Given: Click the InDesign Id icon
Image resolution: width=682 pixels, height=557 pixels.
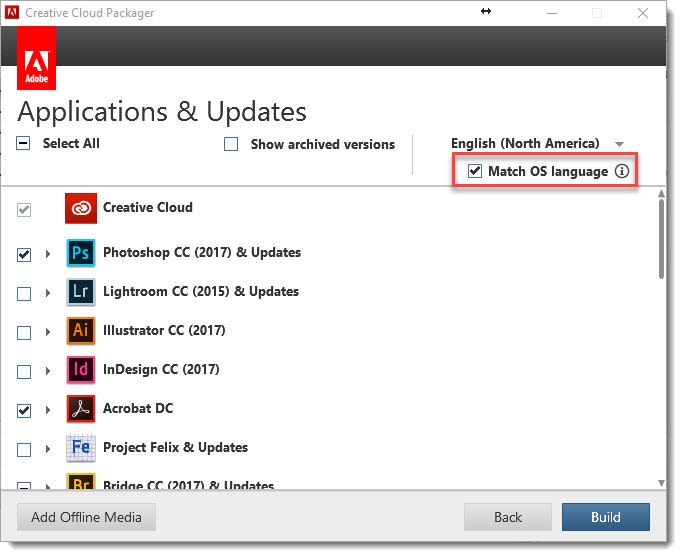Looking at the screenshot, I should (x=81, y=369).
